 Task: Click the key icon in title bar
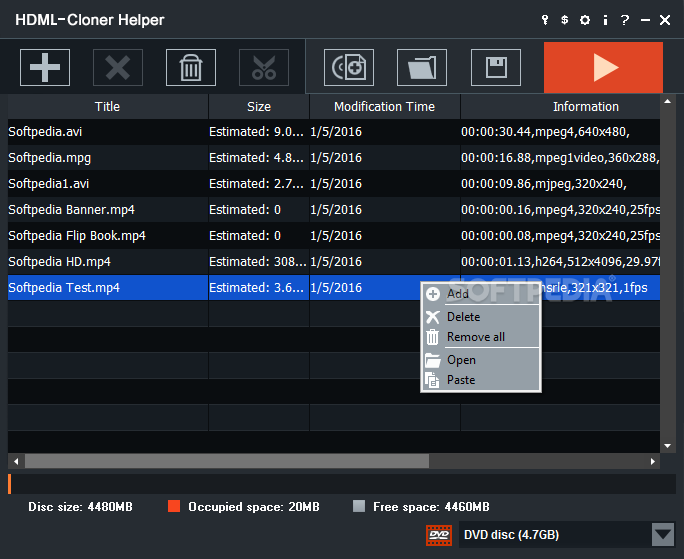(545, 20)
